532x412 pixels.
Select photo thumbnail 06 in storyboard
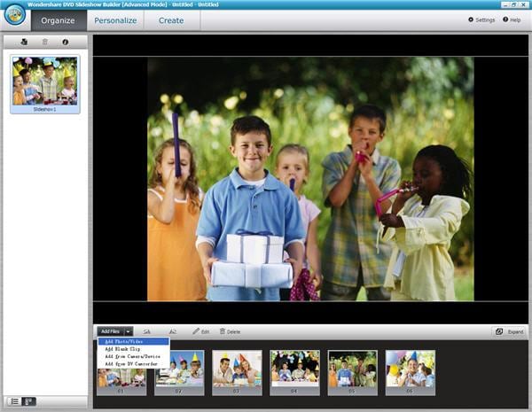(x=411, y=373)
